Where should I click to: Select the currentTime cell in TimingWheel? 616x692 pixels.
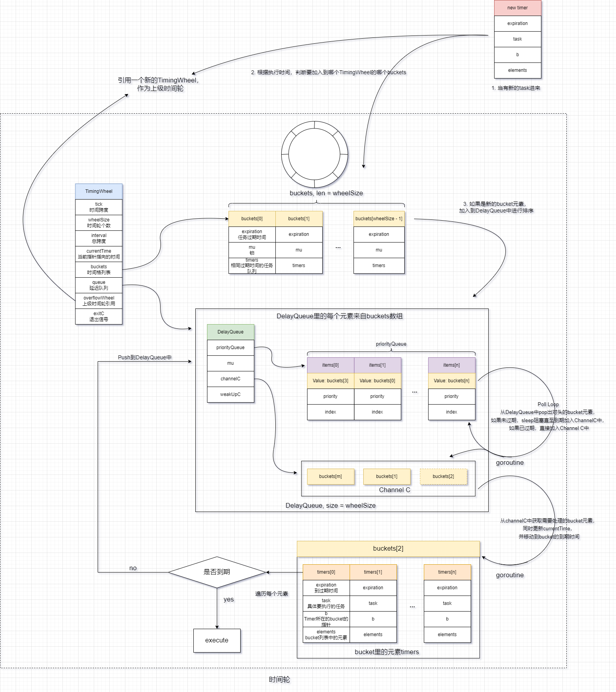(98, 254)
